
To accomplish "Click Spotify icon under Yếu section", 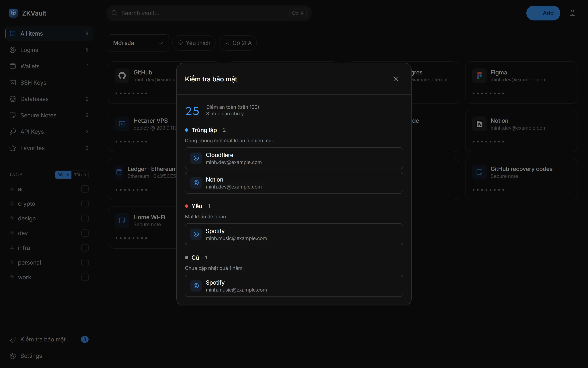I will pos(196,234).
